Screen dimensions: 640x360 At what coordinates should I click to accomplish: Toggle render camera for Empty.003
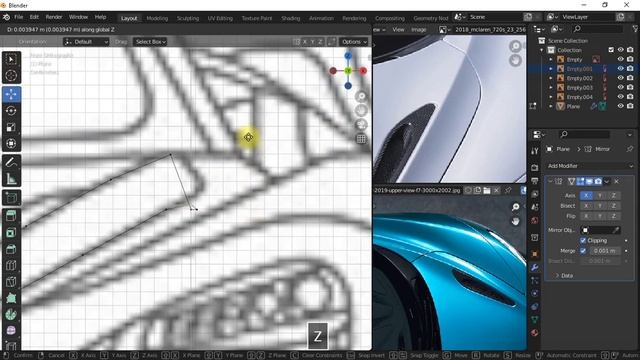pos(630,87)
